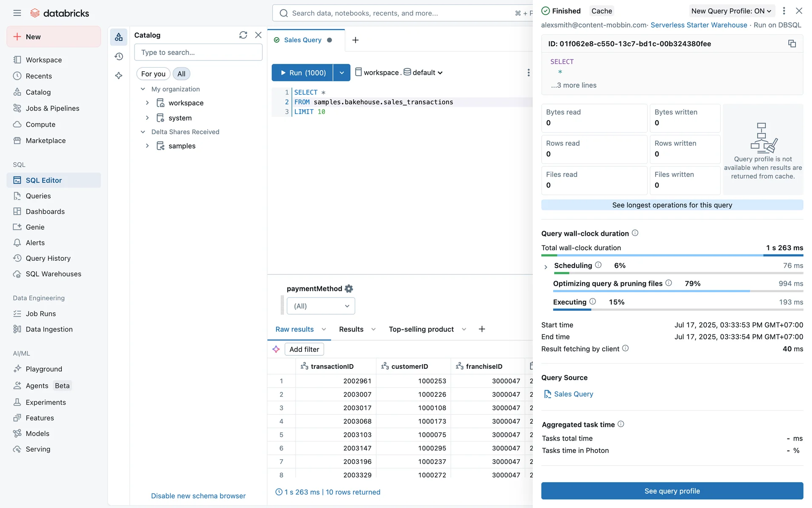The width and height of the screenshot is (812, 508).
Task: Open paymentMethod (All) dropdown
Action: 321,306
